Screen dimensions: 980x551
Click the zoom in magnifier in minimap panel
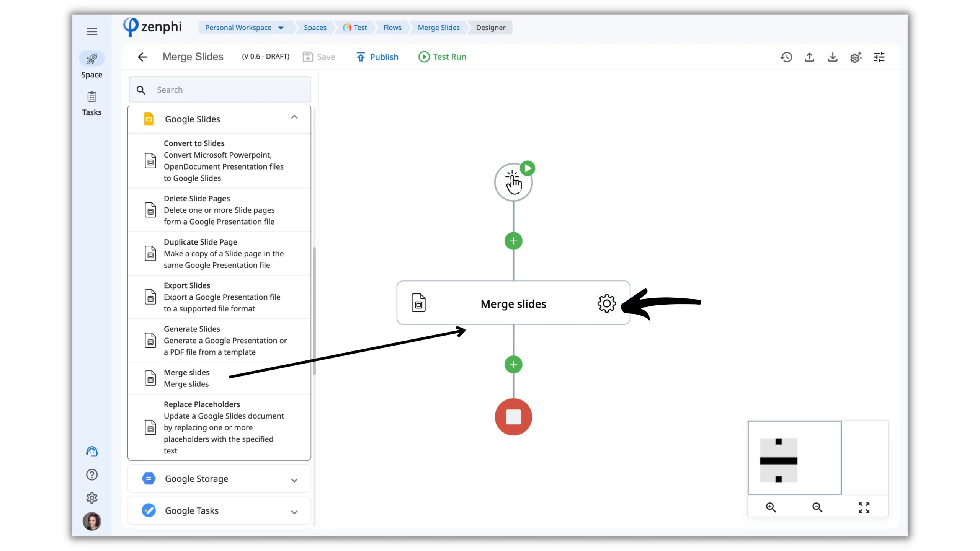coord(771,507)
